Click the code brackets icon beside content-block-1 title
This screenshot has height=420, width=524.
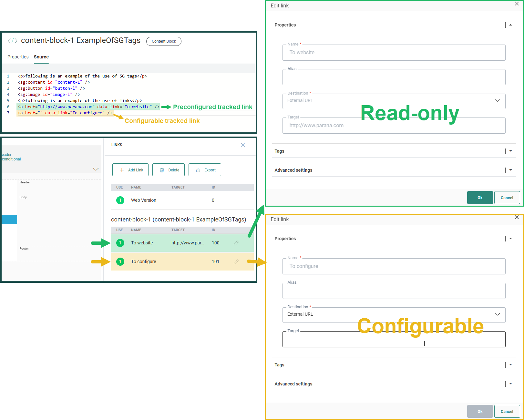pyautogui.click(x=13, y=41)
